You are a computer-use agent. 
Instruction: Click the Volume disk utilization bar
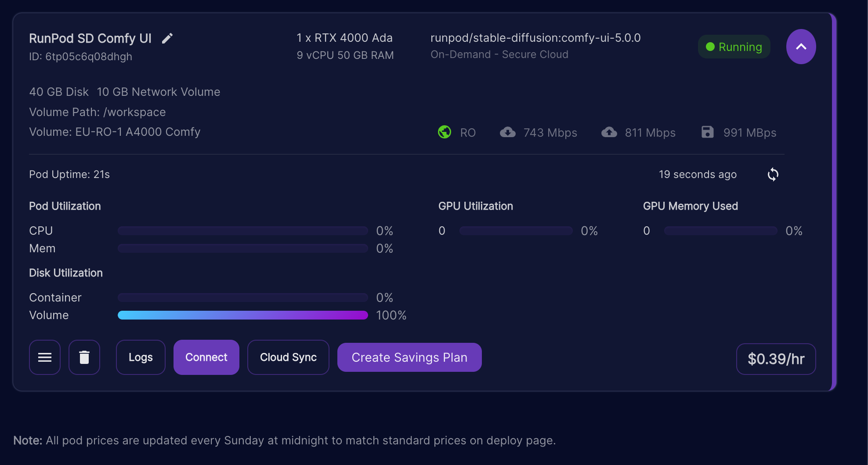click(242, 315)
